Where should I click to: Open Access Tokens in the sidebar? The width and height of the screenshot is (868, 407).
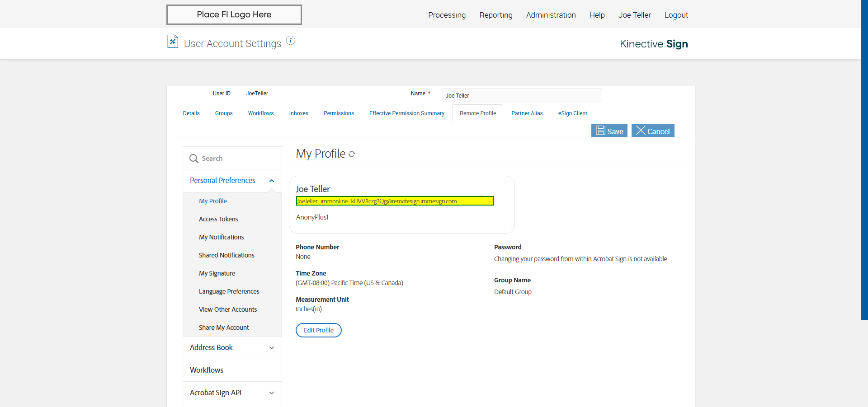(x=218, y=219)
